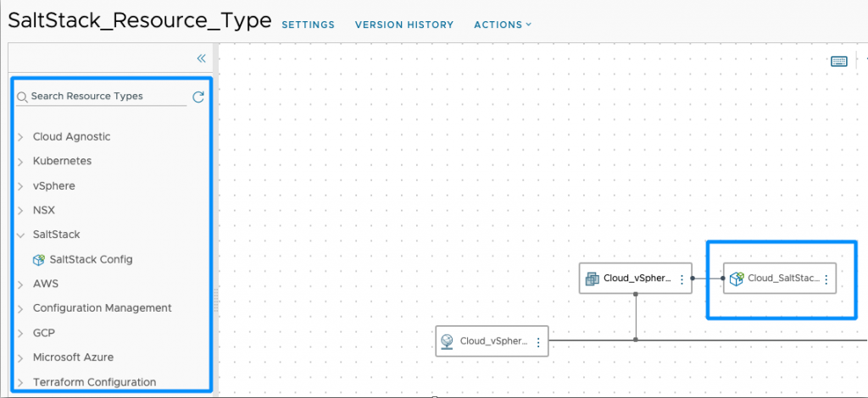Expand the GCP category

point(20,334)
